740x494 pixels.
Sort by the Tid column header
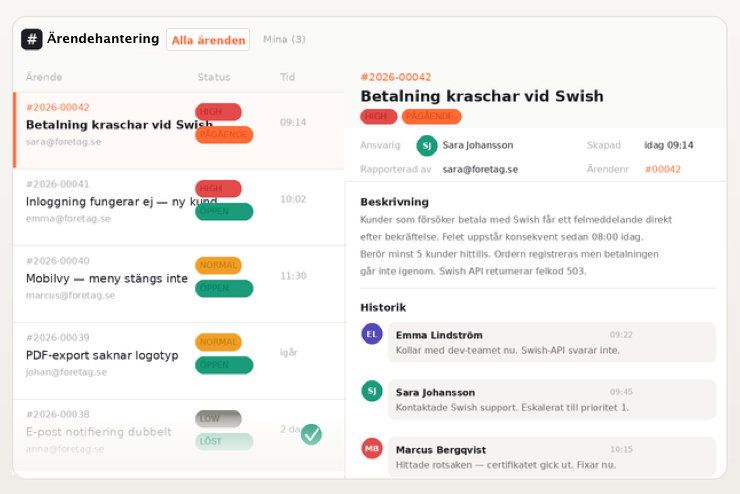(288, 77)
